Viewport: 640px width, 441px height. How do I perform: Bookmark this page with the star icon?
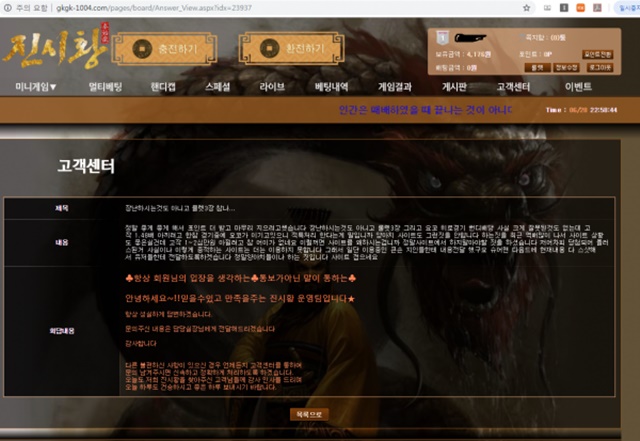click(x=527, y=8)
